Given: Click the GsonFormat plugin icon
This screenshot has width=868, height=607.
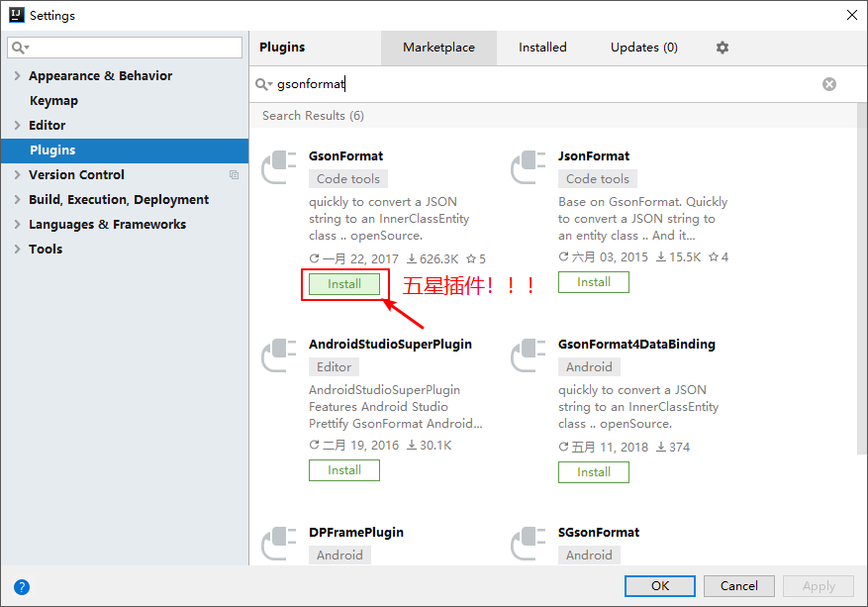Looking at the screenshot, I should 279,167.
